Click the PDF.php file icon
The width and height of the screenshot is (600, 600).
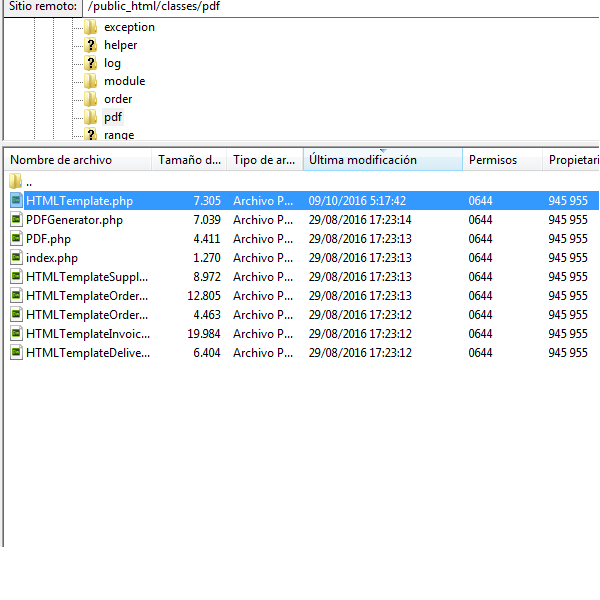click(16, 238)
